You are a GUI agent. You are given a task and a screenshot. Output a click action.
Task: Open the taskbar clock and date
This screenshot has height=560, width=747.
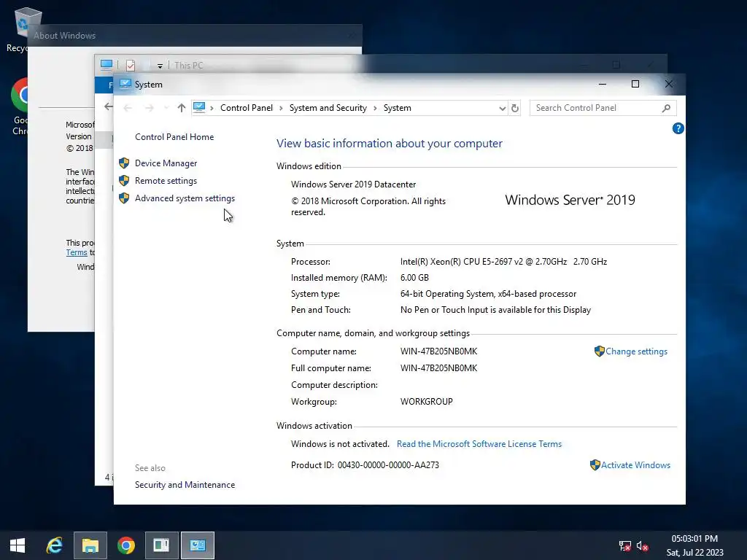click(694, 545)
